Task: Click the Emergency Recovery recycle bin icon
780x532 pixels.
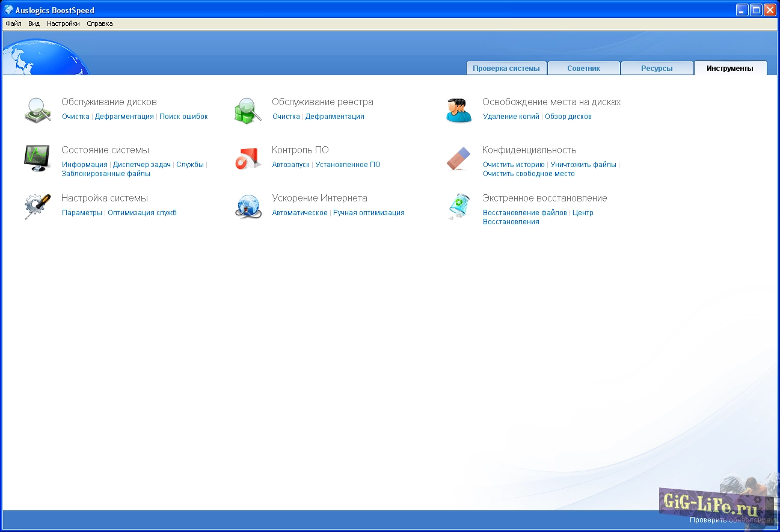Action: (x=459, y=206)
